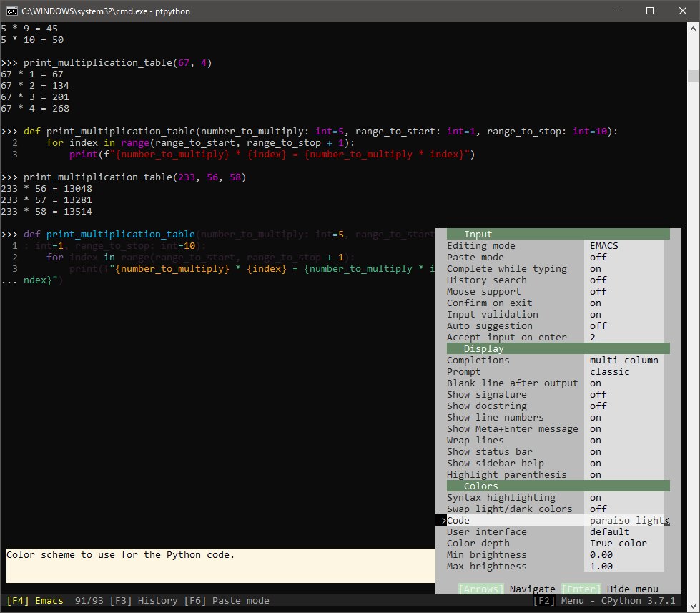Click the window scrollbar up arrow
Image resolution: width=700 pixels, height=613 pixels.
(693, 29)
